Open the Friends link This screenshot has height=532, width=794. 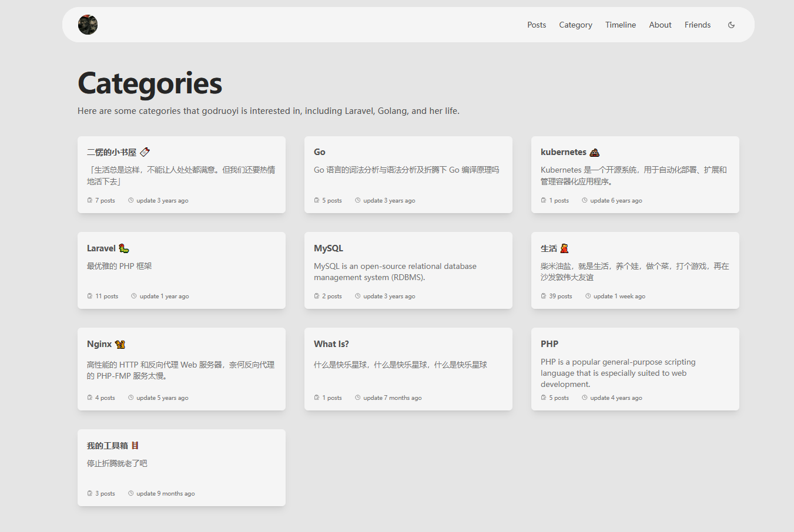tap(697, 25)
